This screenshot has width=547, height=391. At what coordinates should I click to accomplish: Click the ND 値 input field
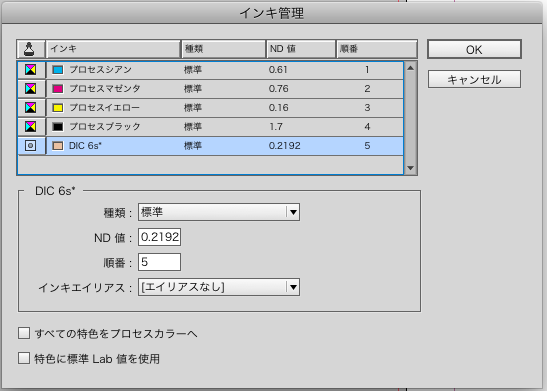(x=159, y=237)
